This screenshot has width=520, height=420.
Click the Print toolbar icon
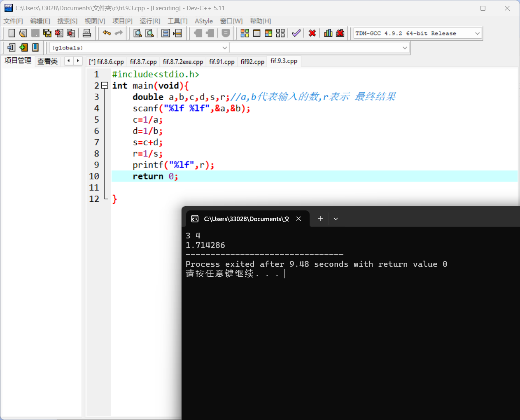(x=87, y=33)
